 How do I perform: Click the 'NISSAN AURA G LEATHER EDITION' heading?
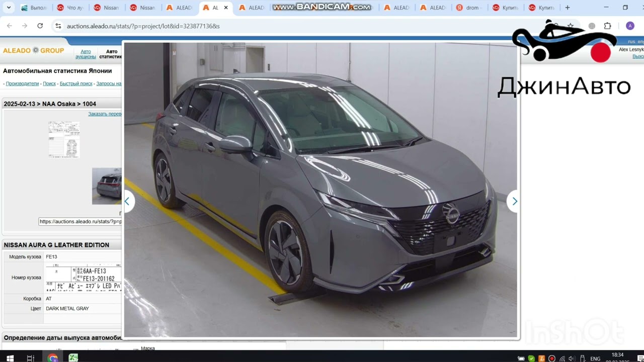(x=56, y=245)
